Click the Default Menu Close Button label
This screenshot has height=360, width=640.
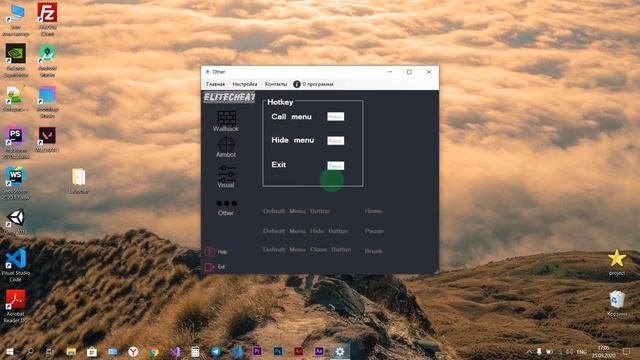pos(307,249)
